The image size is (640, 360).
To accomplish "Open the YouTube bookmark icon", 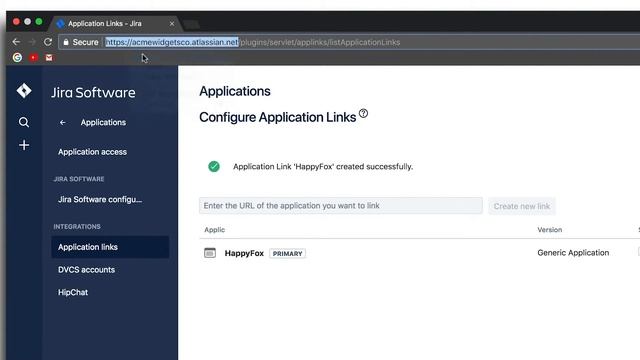I will pos(33,58).
